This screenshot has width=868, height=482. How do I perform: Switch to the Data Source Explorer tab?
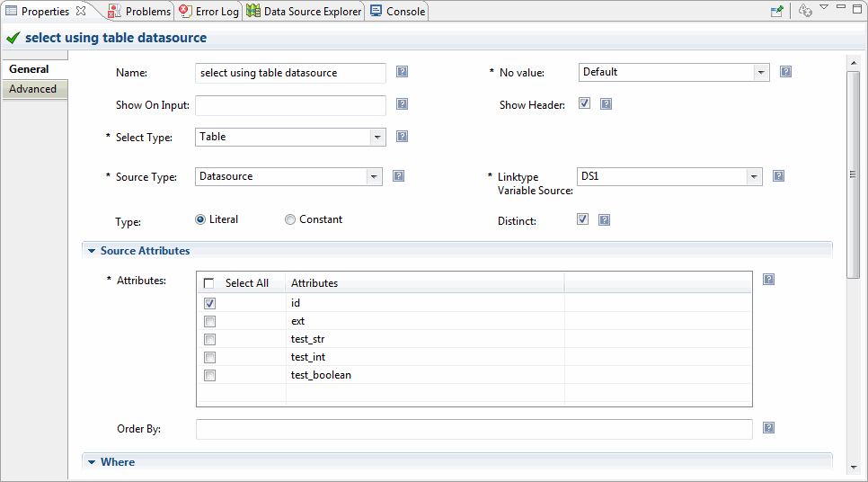pyautogui.click(x=305, y=11)
